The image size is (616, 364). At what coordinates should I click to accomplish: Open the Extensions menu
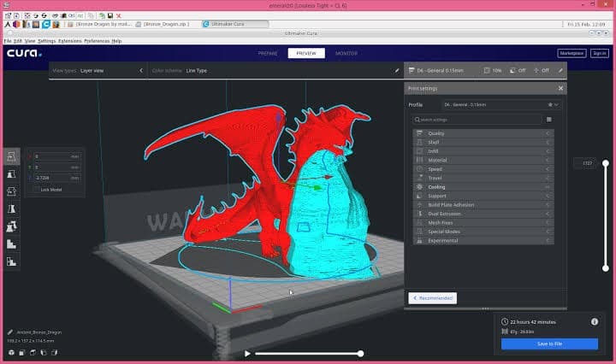(70, 41)
